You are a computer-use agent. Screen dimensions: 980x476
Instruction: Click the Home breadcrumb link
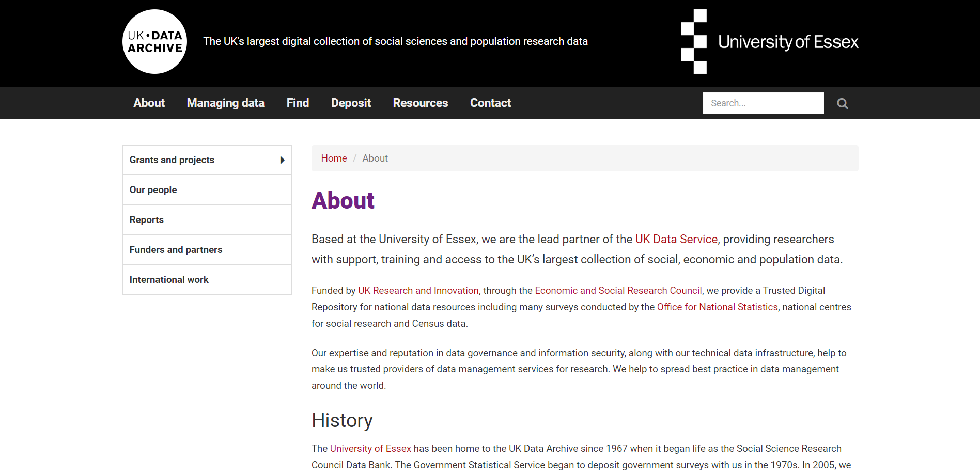[334, 158]
